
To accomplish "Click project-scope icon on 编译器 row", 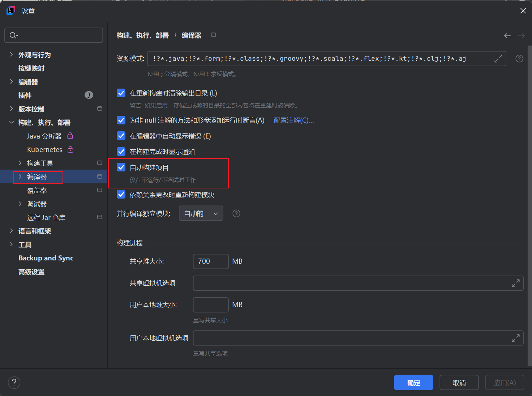I will tap(100, 176).
